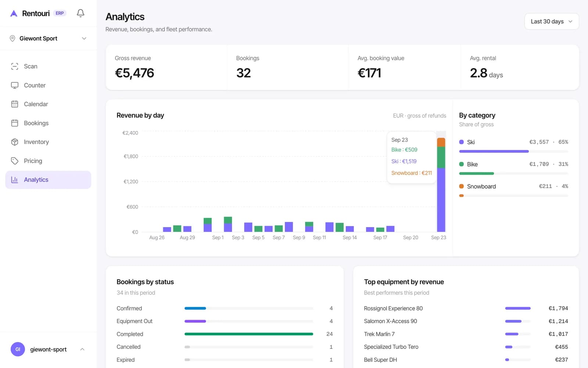Click the ERP badge
This screenshot has height=368, width=588.
coord(60,13)
